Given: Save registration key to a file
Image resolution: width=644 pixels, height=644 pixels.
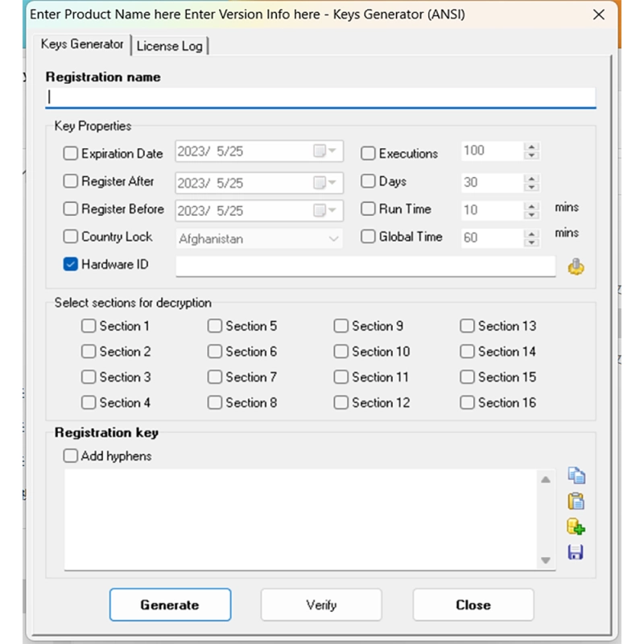Looking at the screenshot, I should (x=576, y=554).
